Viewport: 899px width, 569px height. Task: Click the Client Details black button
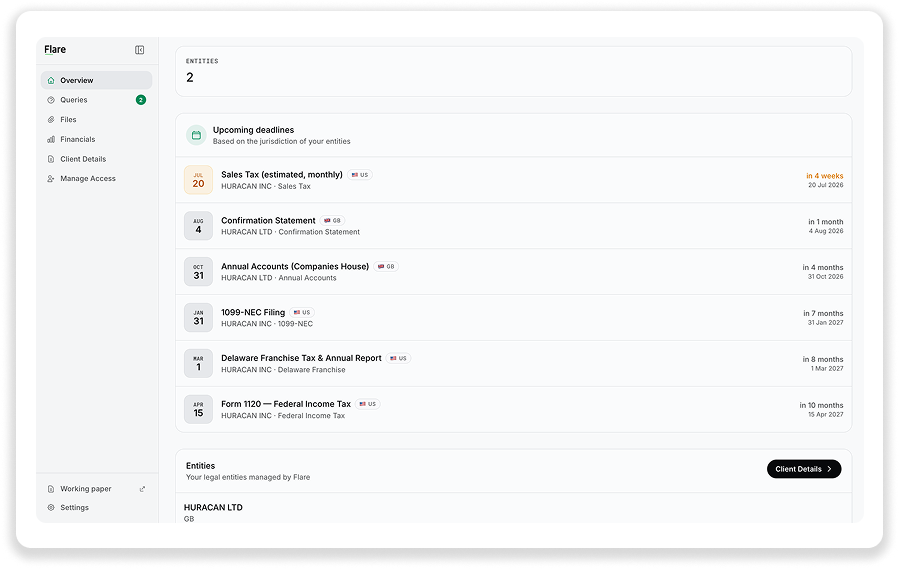(804, 469)
